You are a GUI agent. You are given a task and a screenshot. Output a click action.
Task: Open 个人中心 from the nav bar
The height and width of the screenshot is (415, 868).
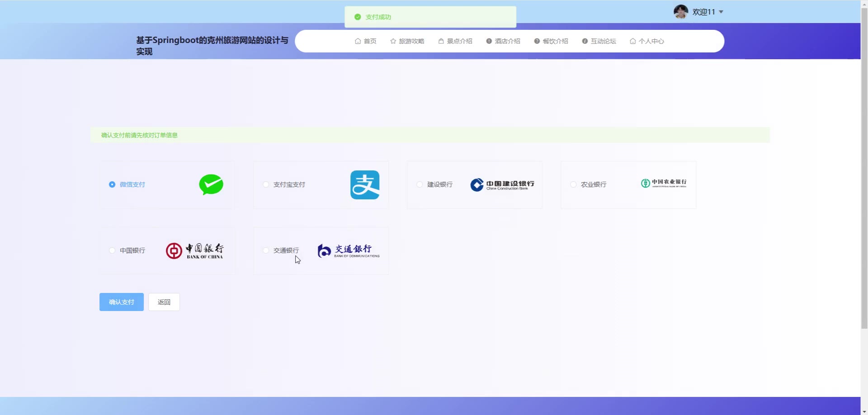point(647,41)
